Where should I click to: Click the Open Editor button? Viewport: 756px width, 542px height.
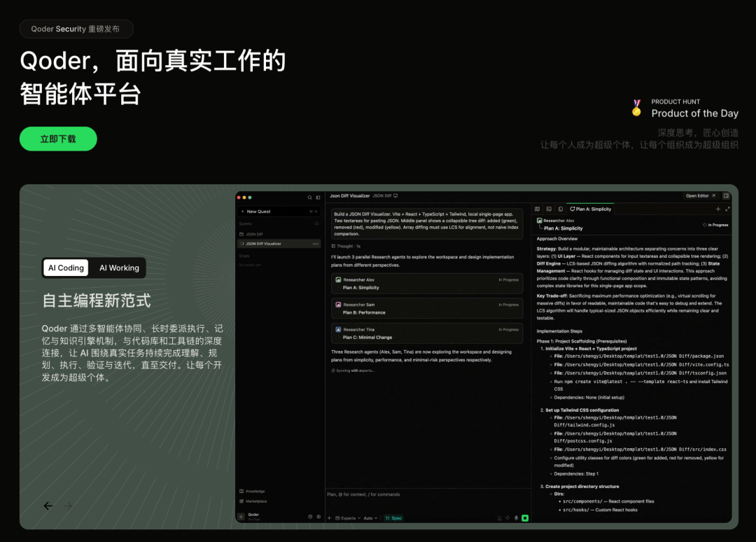tap(701, 196)
